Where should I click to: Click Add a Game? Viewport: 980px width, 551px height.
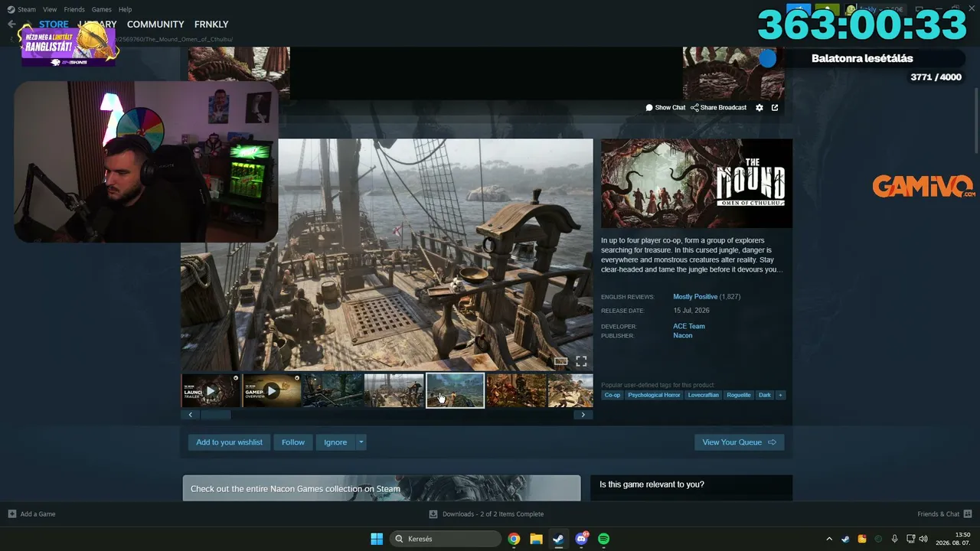click(31, 514)
